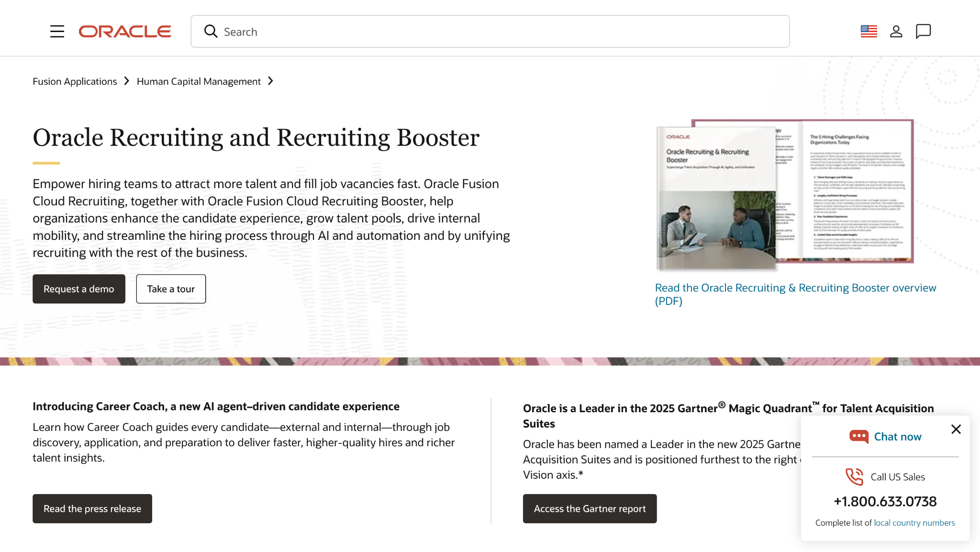Click the Oracle is a Leader Gartner heading
Image resolution: width=980 pixels, height=552 pixels.
point(728,416)
